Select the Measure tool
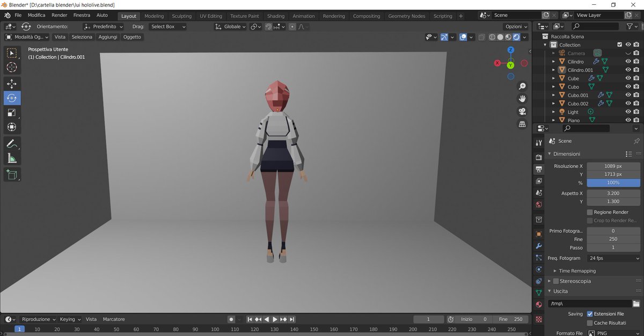This screenshot has height=336, width=644. (12, 158)
